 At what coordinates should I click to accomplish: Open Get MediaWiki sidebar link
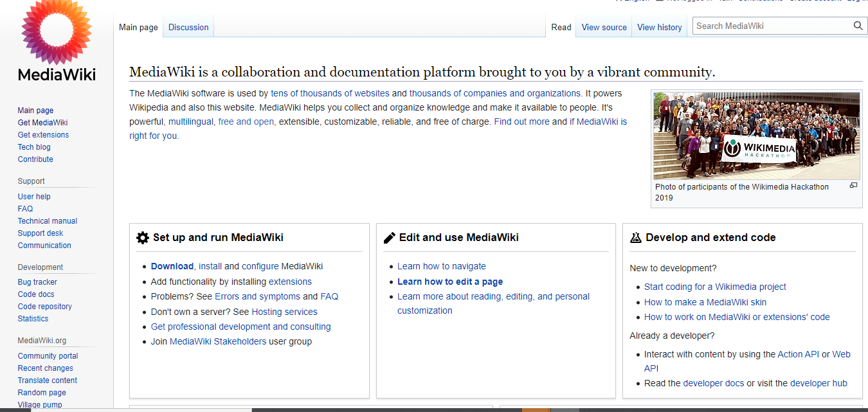coord(42,123)
